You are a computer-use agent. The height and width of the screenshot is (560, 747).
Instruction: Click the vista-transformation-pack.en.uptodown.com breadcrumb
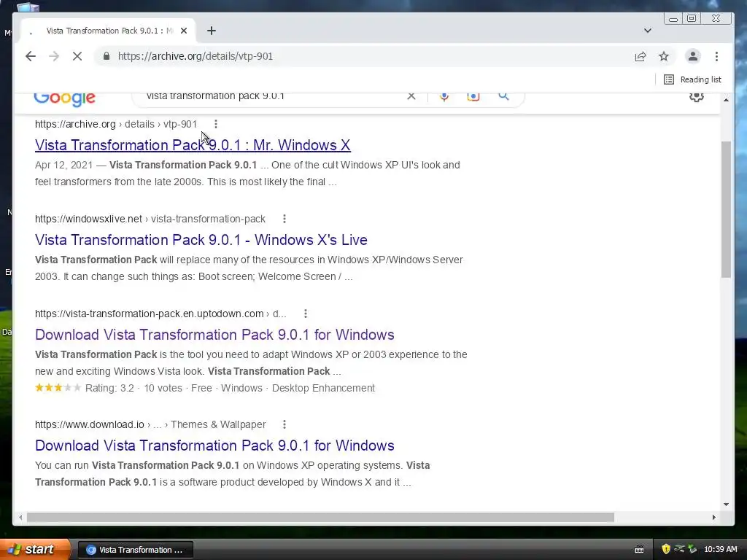click(x=160, y=314)
